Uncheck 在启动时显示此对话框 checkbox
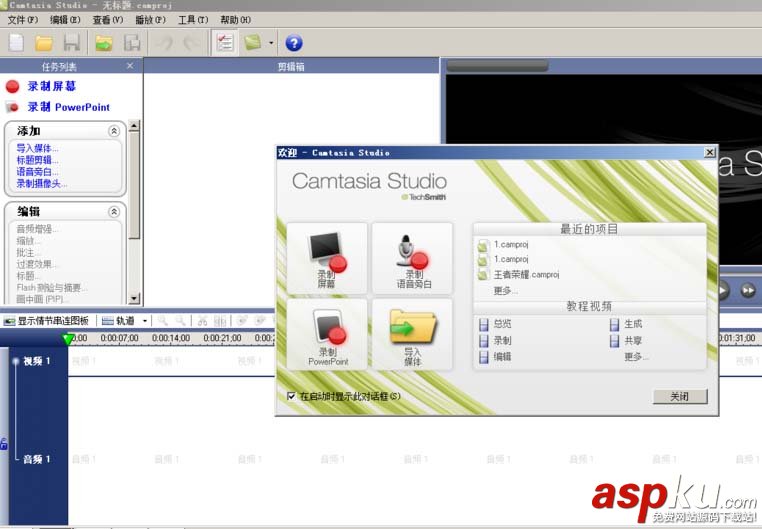 291,396
